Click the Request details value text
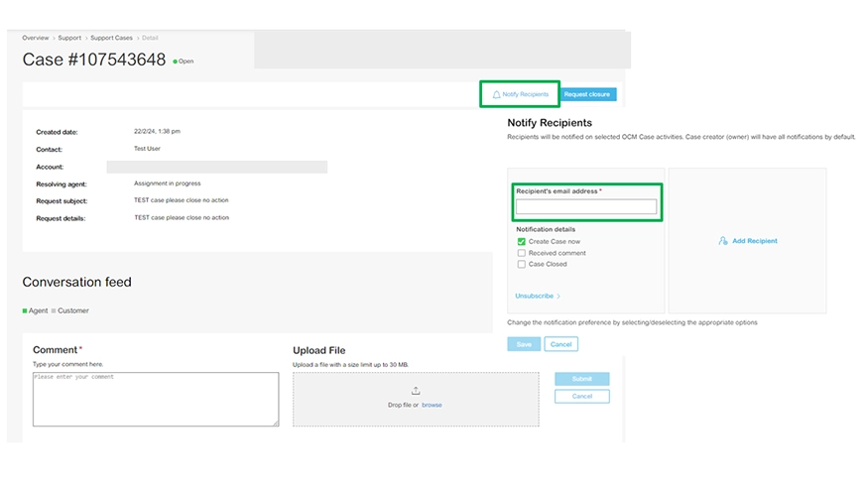Screen dimensions: 868x488 point(181,218)
